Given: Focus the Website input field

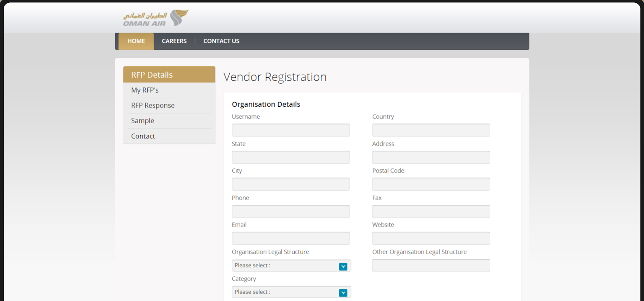Looking at the screenshot, I should [431, 238].
